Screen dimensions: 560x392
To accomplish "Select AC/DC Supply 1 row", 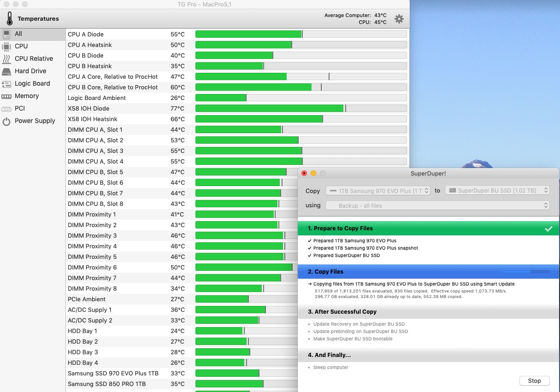I will (182, 310).
